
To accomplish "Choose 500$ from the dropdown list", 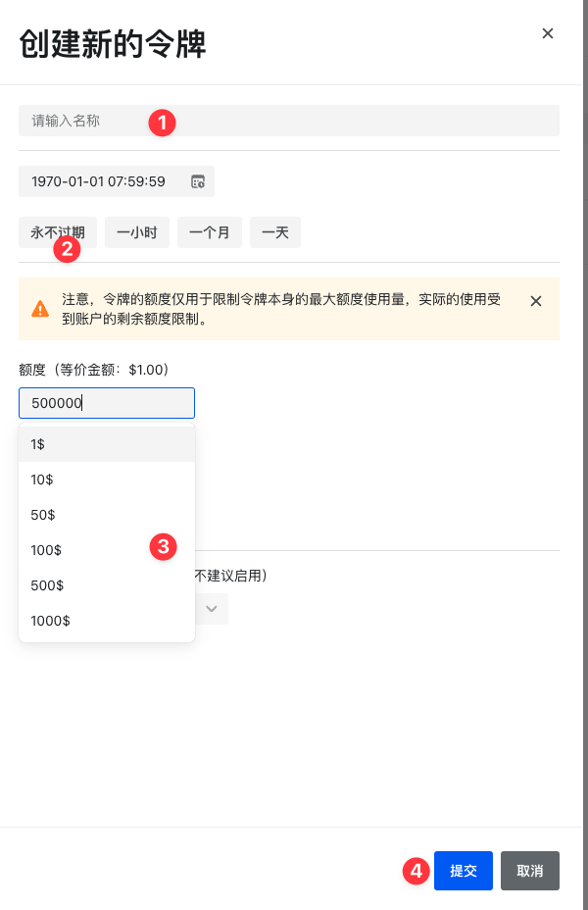I will (106, 585).
